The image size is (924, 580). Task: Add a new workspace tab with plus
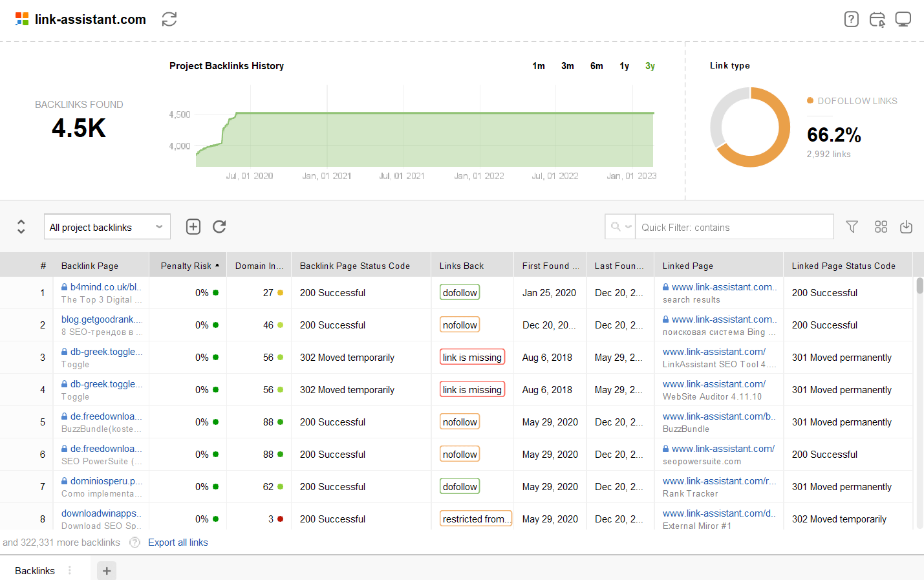[107, 571]
